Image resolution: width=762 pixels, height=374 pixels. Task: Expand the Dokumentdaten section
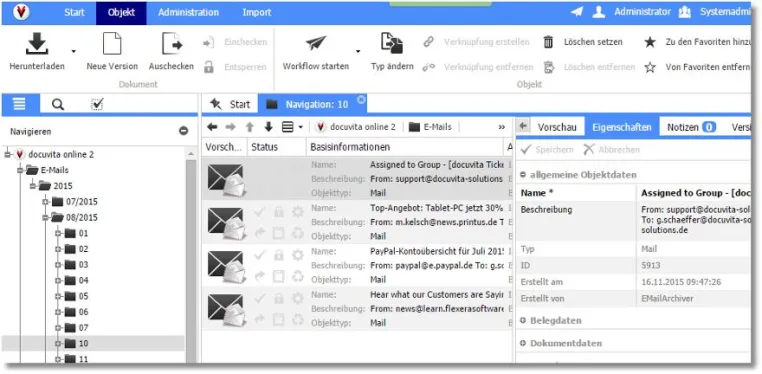523,343
